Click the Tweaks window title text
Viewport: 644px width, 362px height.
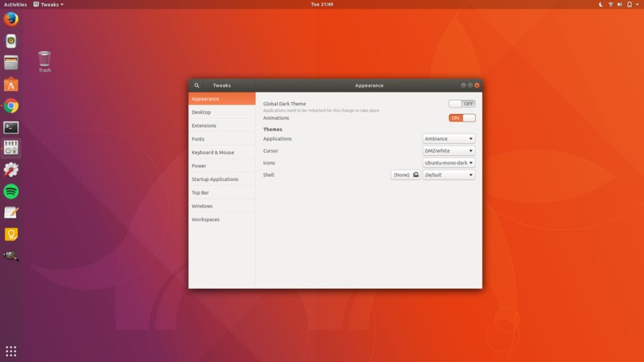coord(222,85)
